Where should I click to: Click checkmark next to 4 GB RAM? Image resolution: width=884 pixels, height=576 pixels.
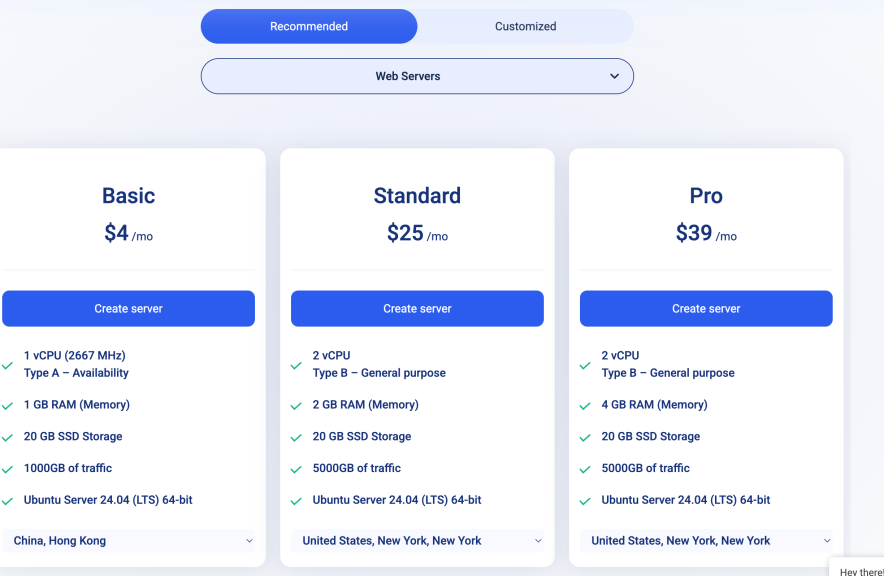coord(585,406)
